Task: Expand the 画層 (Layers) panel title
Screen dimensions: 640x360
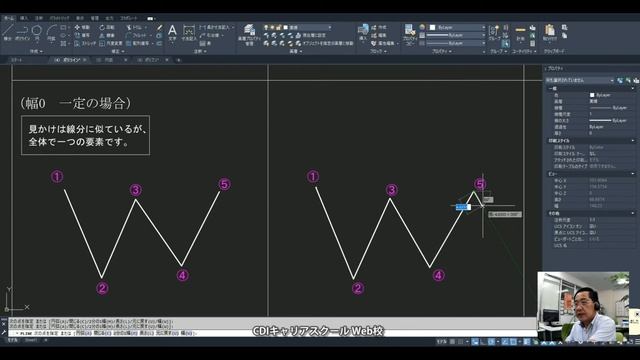Action: pyautogui.click(x=296, y=51)
